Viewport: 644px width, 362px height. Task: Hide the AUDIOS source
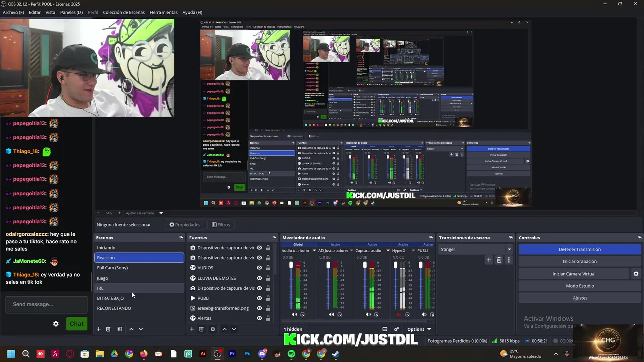[x=259, y=268]
